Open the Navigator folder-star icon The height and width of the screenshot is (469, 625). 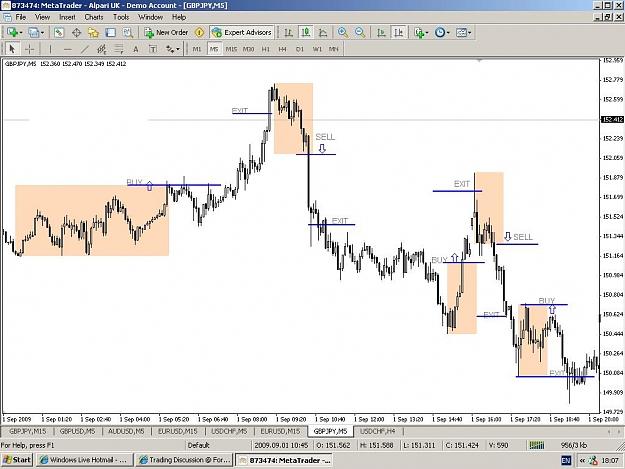pos(93,32)
